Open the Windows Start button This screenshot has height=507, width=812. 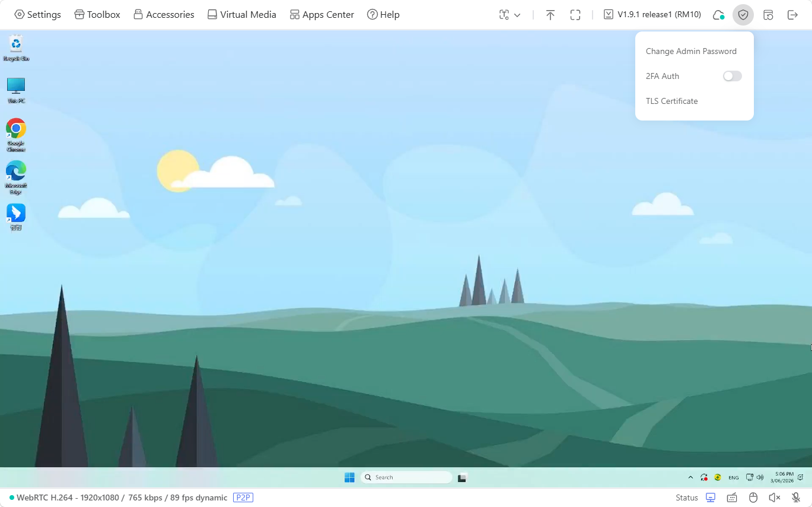click(x=349, y=477)
